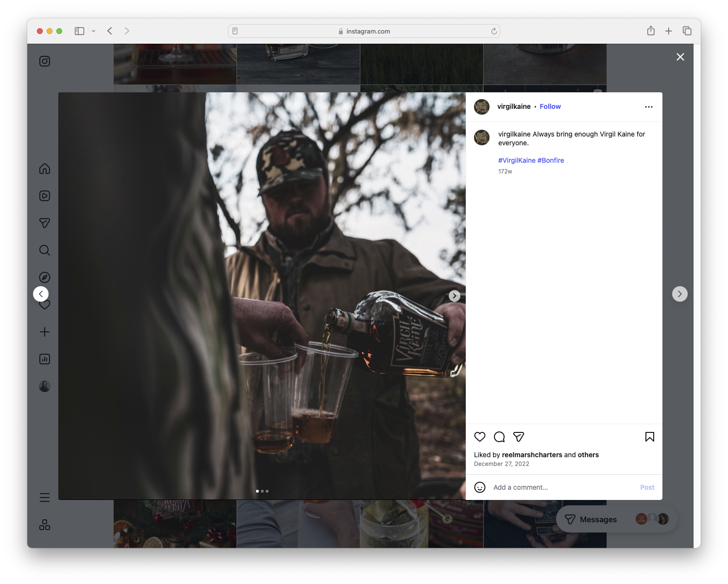Screen dimensions: 728x584
Task: Open post options via three-dot menu
Action: click(x=649, y=106)
